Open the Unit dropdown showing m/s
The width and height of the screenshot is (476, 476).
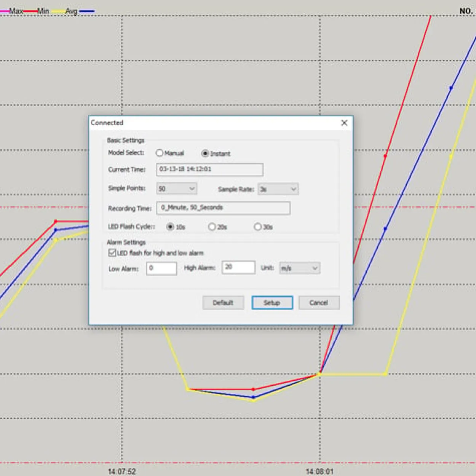300,268
